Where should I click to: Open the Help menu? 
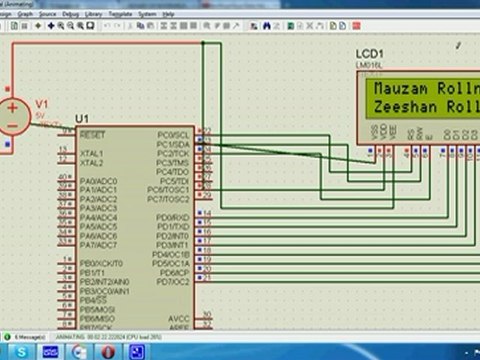168,14
